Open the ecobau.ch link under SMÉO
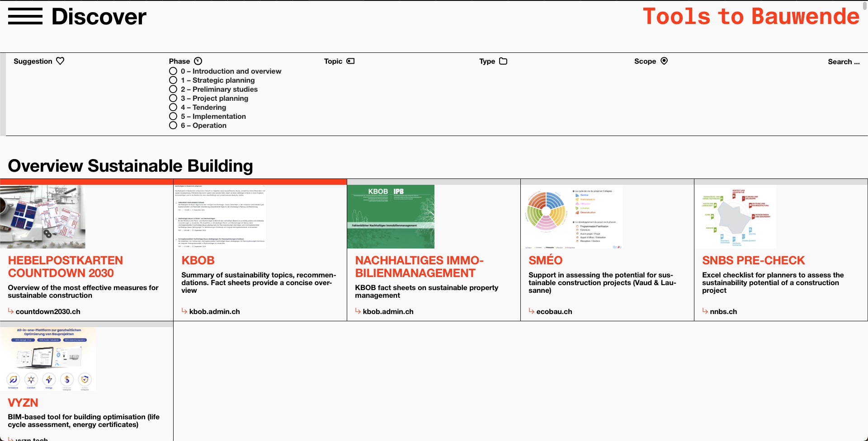The width and height of the screenshot is (868, 441). 554,311
